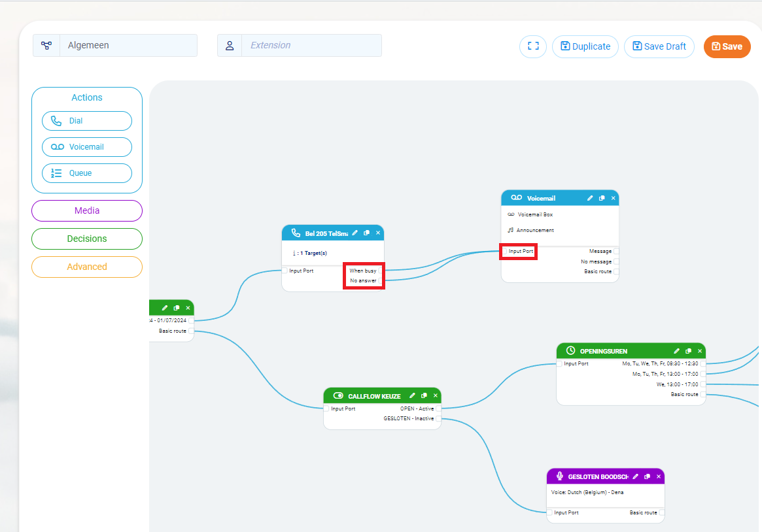Duplicate the OPENINGSUREN node via copy icon
The height and width of the screenshot is (532, 762).
click(x=688, y=351)
